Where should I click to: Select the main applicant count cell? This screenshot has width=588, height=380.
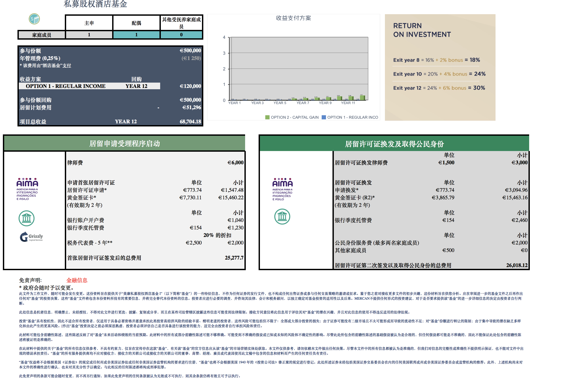click(89, 35)
